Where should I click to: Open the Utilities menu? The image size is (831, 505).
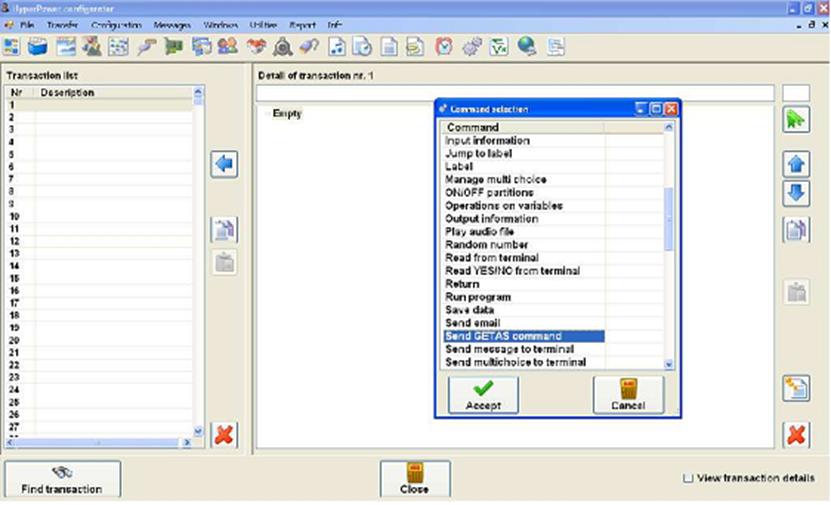point(264,24)
